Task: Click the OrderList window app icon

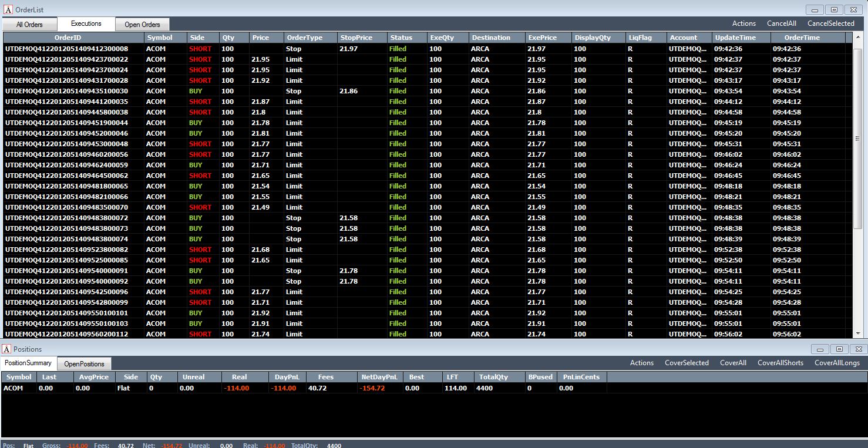Action: coord(7,10)
